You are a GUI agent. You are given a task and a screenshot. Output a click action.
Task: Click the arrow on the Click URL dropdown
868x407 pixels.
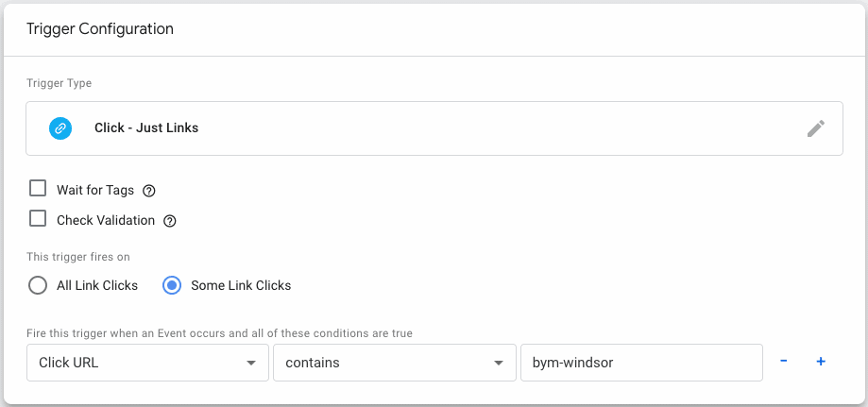click(250, 363)
